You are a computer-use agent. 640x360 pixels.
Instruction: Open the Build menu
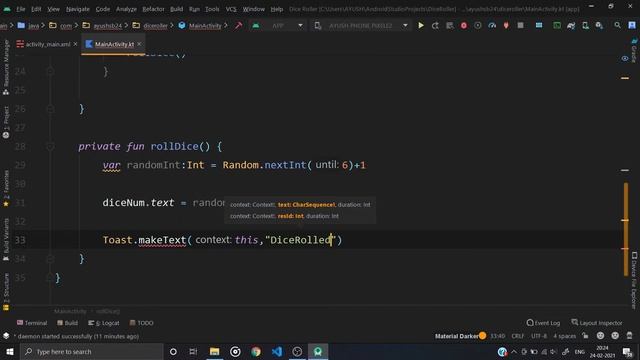176,9
